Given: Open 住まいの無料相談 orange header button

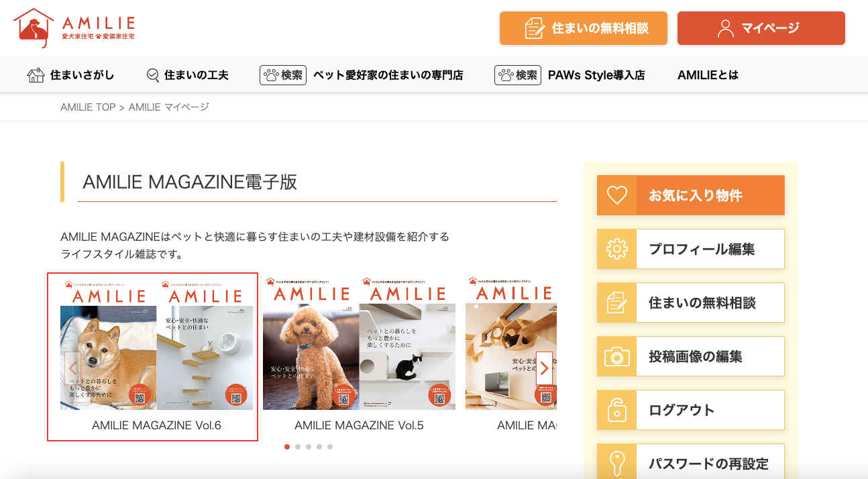Looking at the screenshot, I should coord(584,28).
